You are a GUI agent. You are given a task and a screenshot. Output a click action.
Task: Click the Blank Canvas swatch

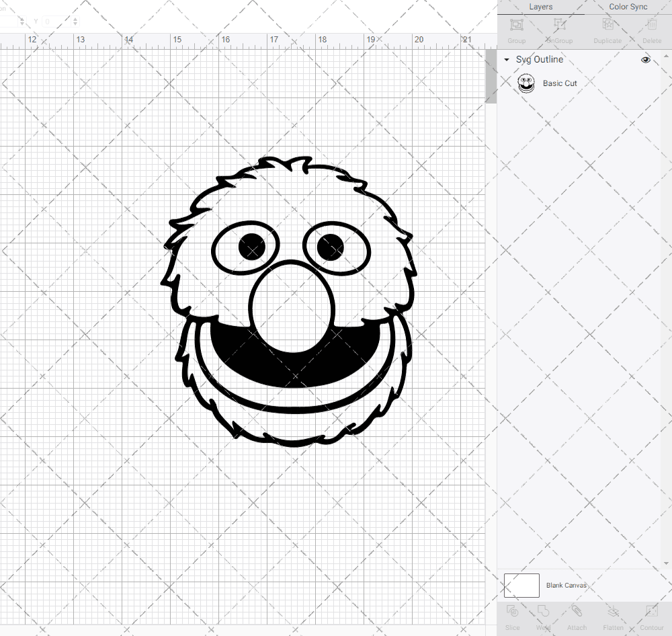coord(521,586)
